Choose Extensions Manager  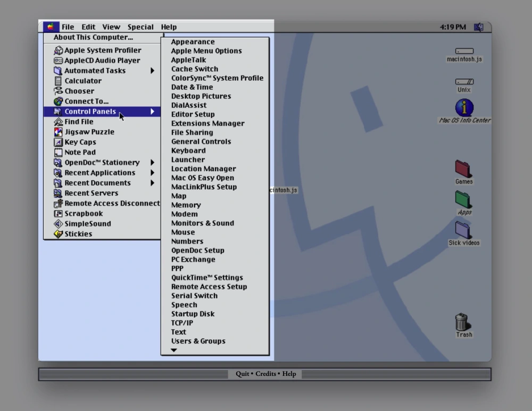[207, 123]
